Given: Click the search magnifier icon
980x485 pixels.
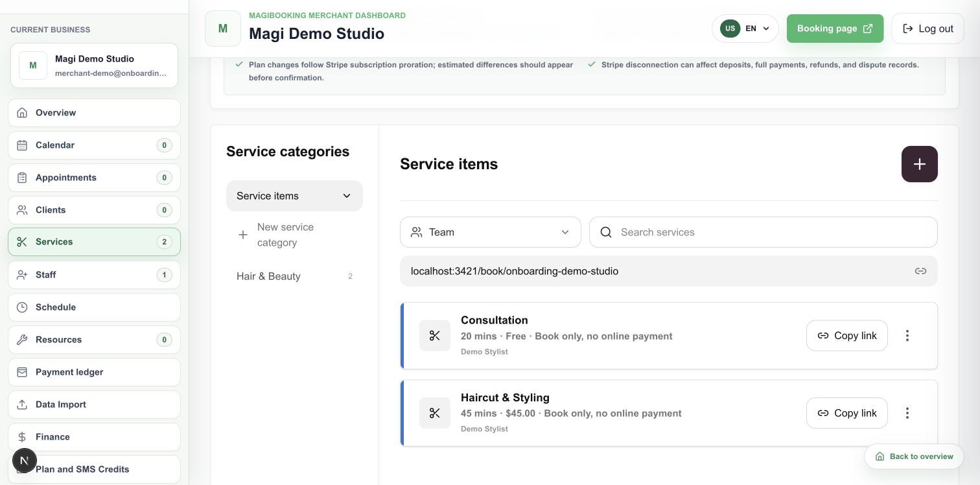Looking at the screenshot, I should (x=606, y=232).
